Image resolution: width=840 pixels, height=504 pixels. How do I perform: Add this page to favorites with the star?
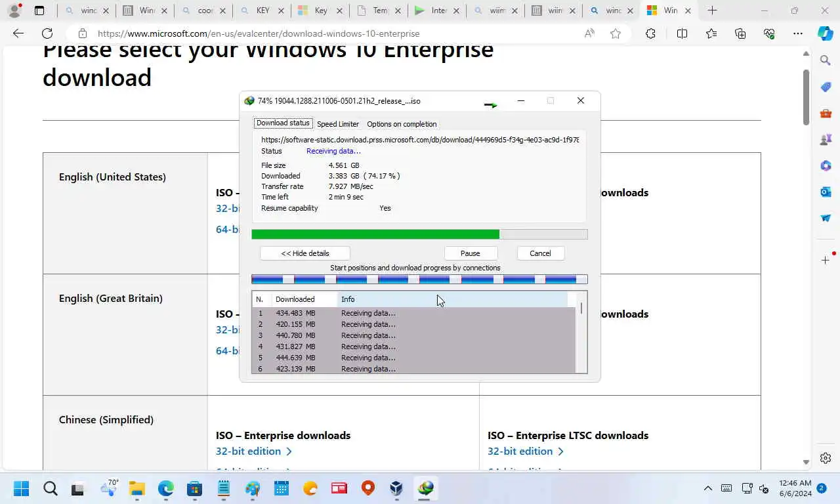pos(616,33)
